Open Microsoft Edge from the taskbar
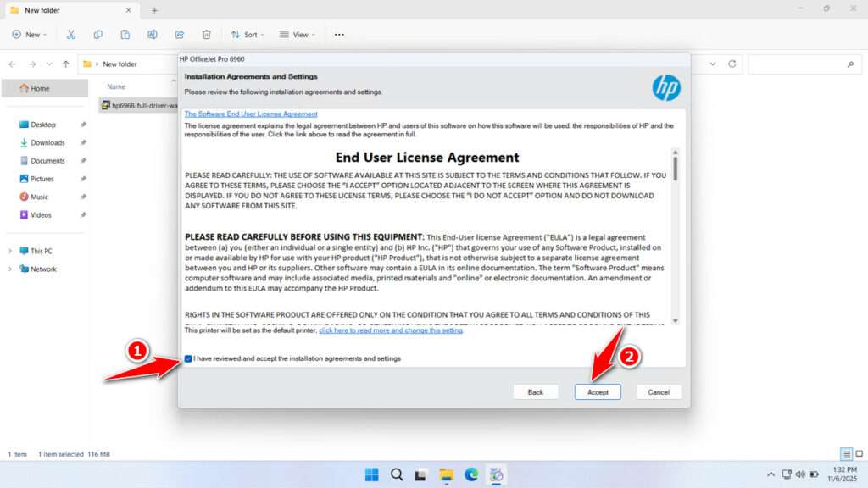868x488 pixels. point(472,474)
